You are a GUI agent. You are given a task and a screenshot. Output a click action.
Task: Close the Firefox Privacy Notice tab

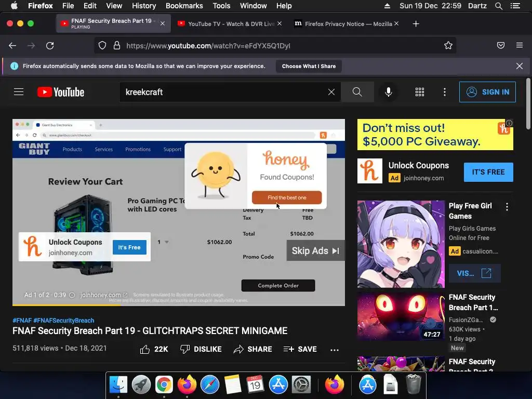(x=396, y=23)
